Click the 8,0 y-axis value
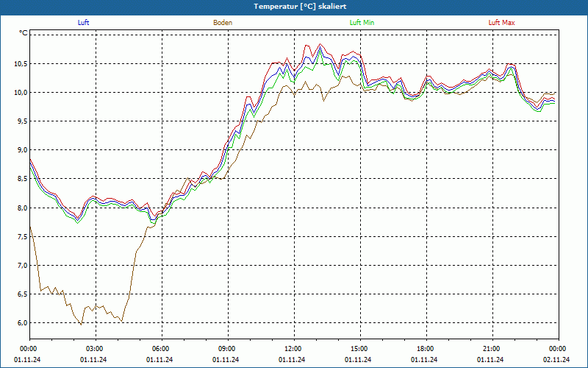588x368 pixels. point(22,208)
